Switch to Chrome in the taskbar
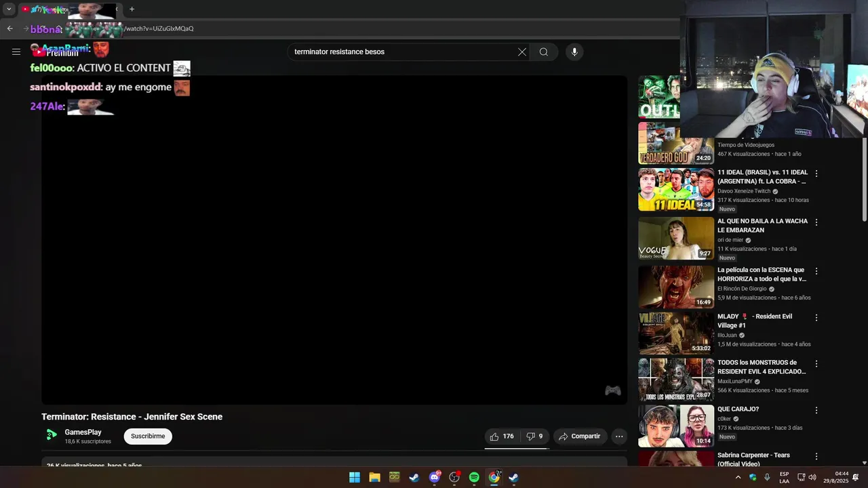 [494, 477]
